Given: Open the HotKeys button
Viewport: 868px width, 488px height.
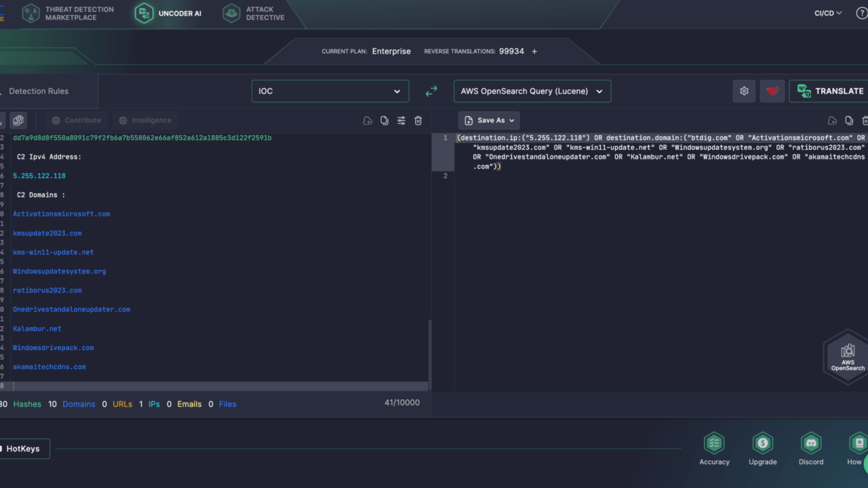Looking at the screenshot, I should click(23, 449).
